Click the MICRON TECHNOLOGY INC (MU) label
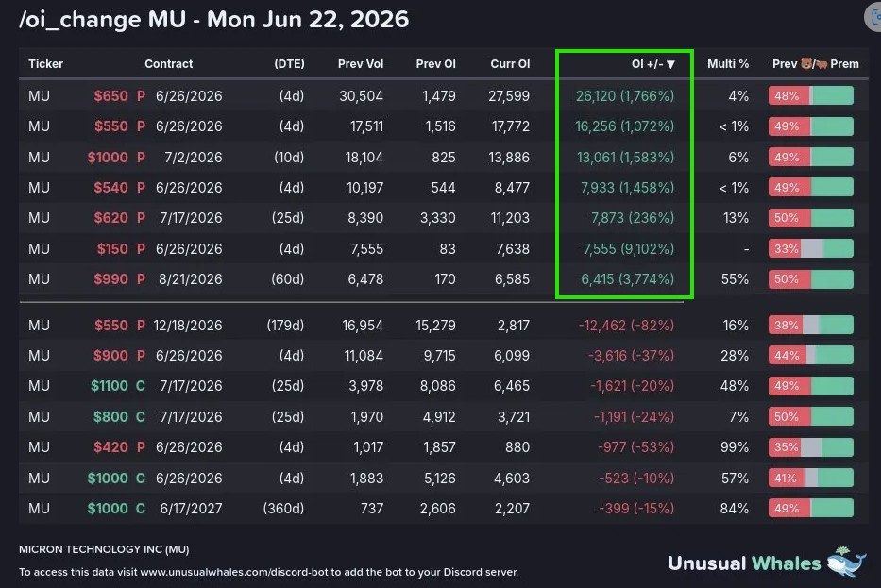 (x=104, y=549)
